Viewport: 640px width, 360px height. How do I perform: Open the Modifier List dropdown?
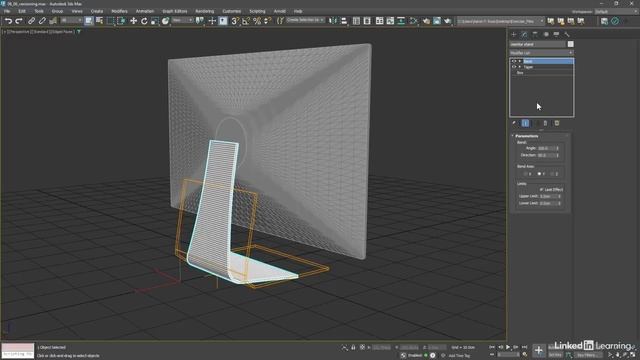point(541,53)
